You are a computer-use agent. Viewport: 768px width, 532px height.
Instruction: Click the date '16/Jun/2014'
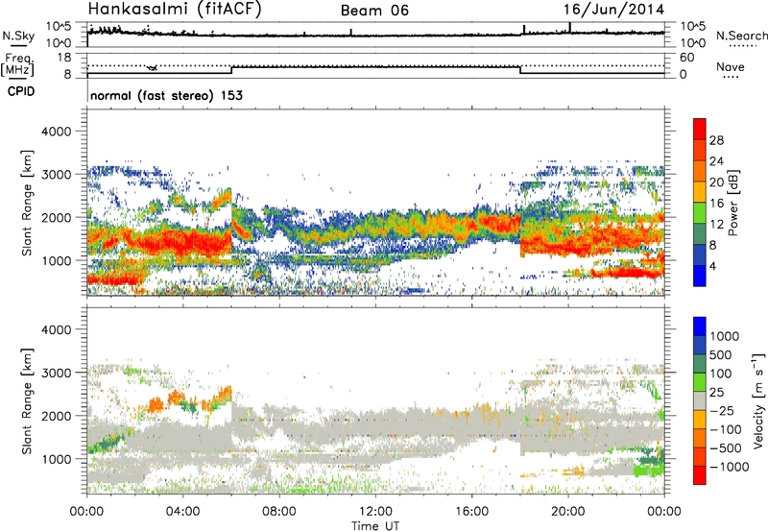coord(613,10)
